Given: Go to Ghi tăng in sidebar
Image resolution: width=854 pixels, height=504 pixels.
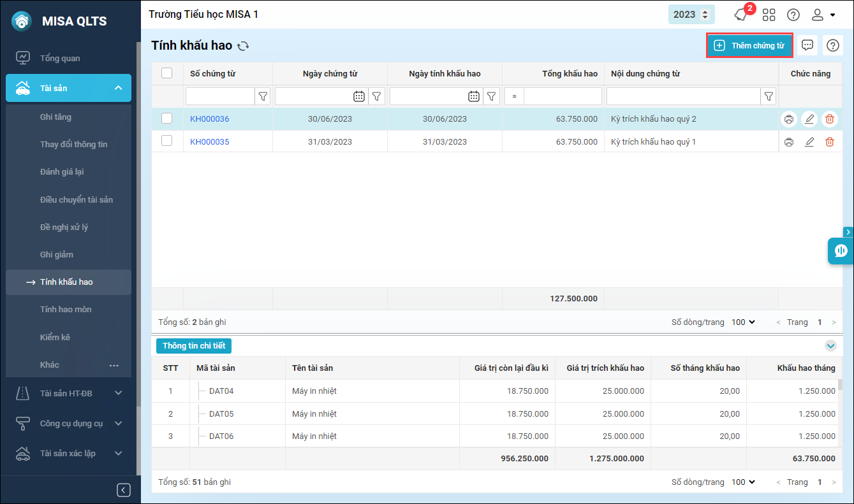Looking at the screenshot, I should [x=55, y=117].
